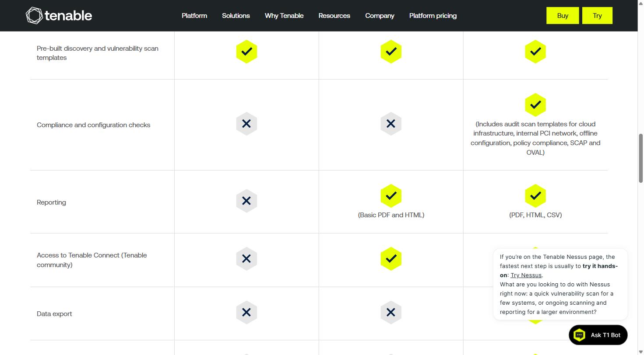Click the audit scan templates description text
This screenshot has height=355, width=644.
(x=535, y=138)
